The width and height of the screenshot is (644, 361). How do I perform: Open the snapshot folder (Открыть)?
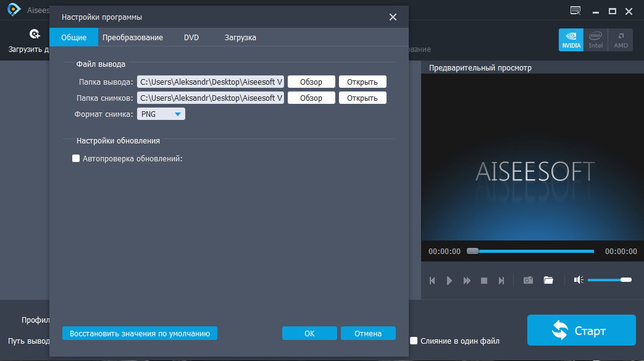coord(362,98)
